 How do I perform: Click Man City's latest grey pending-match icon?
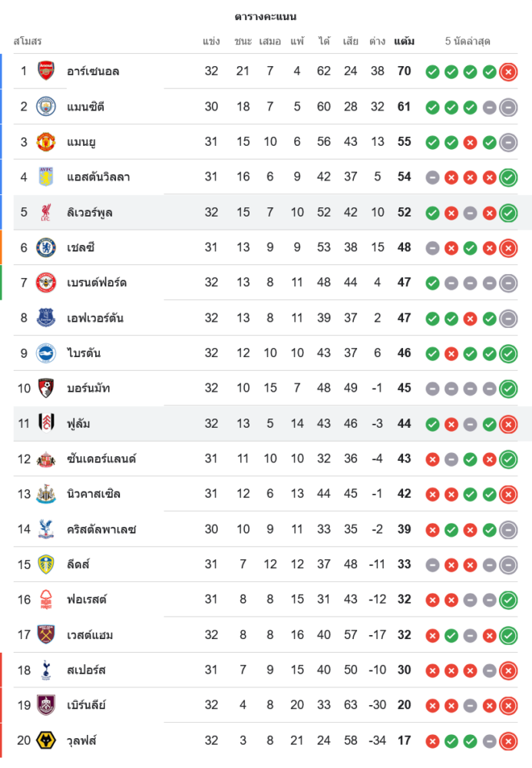[507, 108]
